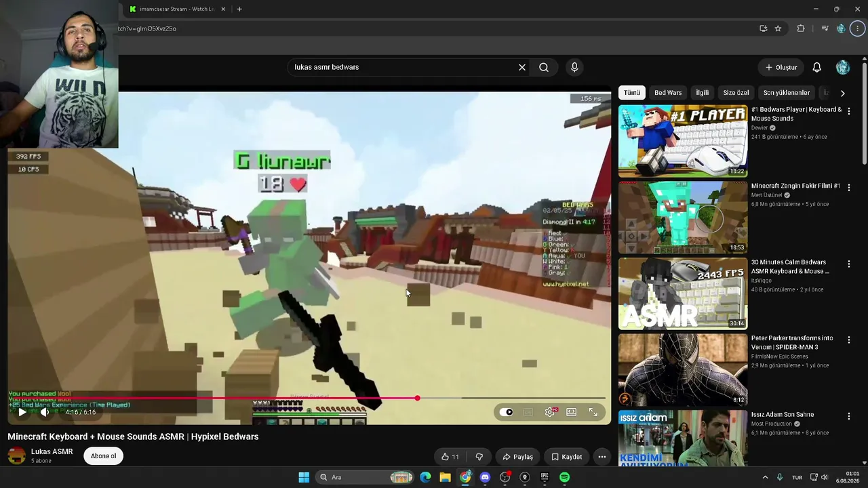Viewport: 868px width, 488px height.
Task: Open Microsoft Edge from the taskbar
Action: click(425, 477)
